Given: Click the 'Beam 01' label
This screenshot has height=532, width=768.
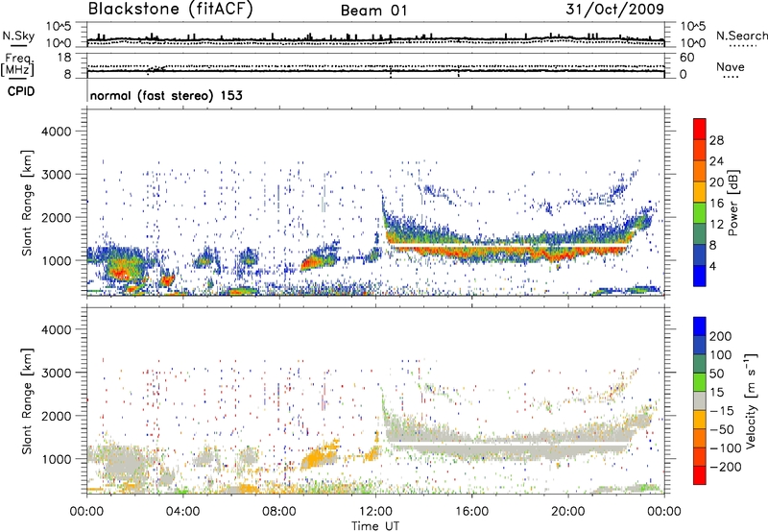Looking at the screenshot, I should (x=373, y=11).
